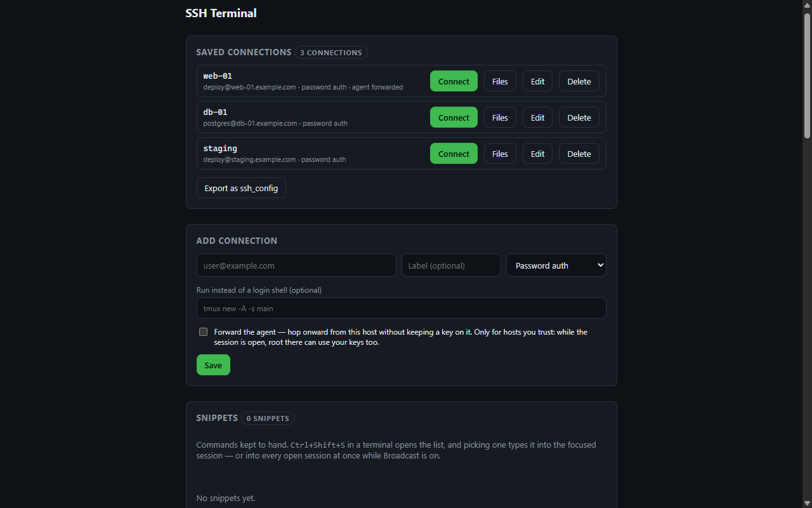Edit the staging connection

click(x=537, y=154)
